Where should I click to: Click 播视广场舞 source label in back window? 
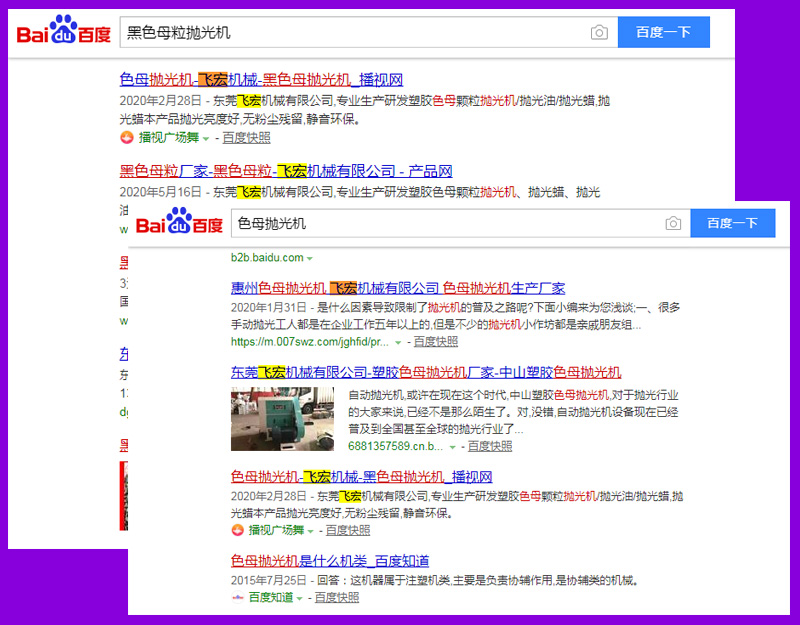click(x=169, y=138)
